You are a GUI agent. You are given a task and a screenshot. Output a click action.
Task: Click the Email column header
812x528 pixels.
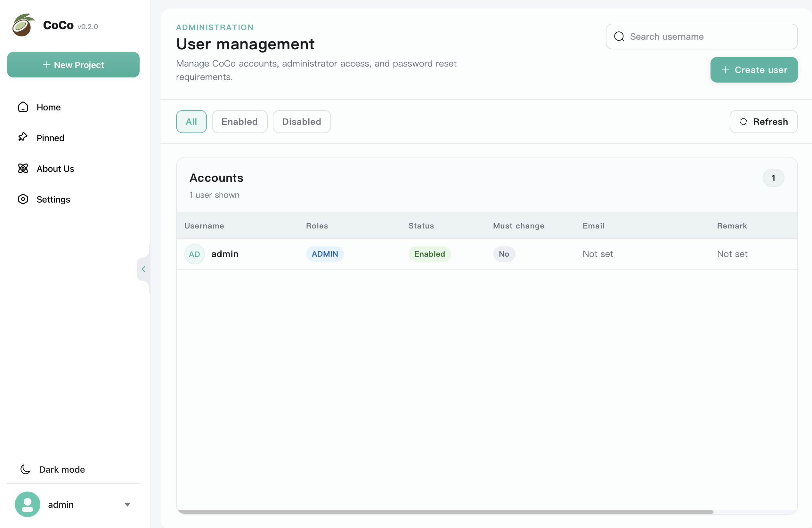pyautogui.click(x=594, y=226)
